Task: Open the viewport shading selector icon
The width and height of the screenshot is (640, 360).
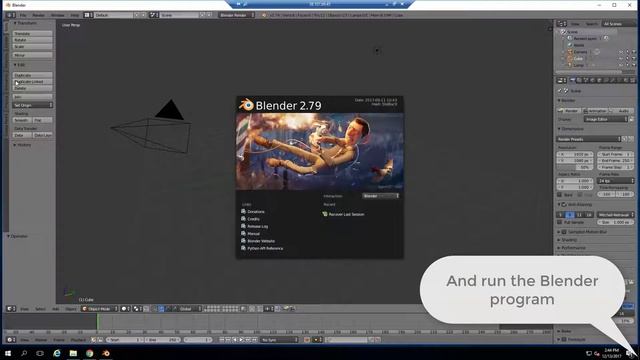Action: (125, 309)
